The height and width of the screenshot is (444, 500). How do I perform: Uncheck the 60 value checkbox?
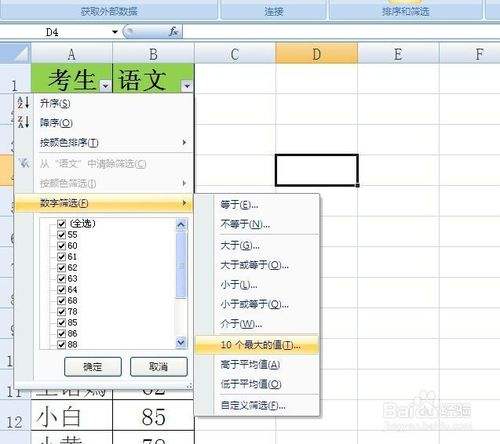61,246
